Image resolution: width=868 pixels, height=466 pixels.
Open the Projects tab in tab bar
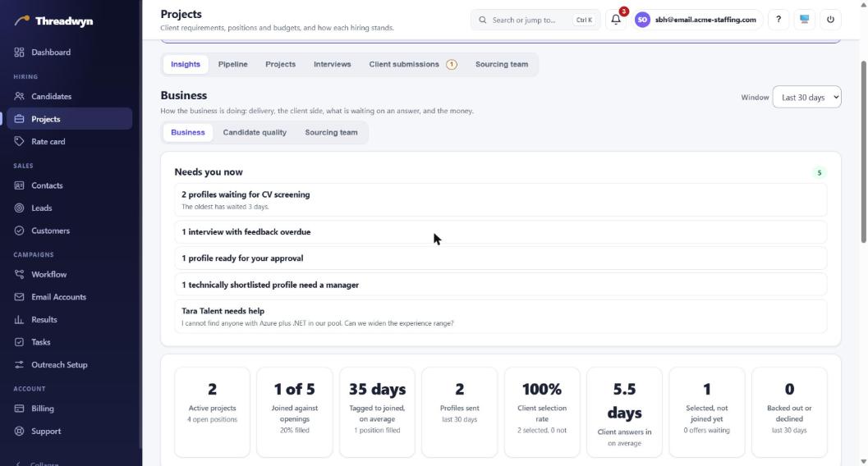280,64
